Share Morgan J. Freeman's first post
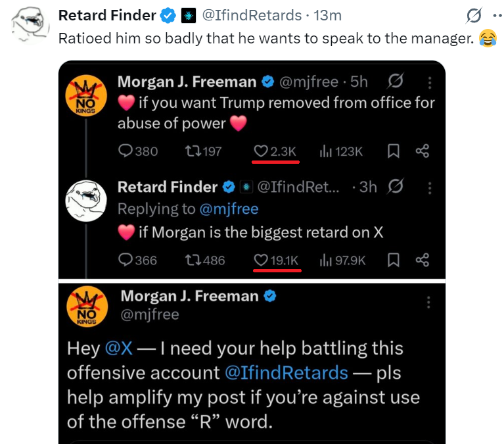The height and width of the screenshot is (444, 504). pyautogui.click(x=423, y=151)
